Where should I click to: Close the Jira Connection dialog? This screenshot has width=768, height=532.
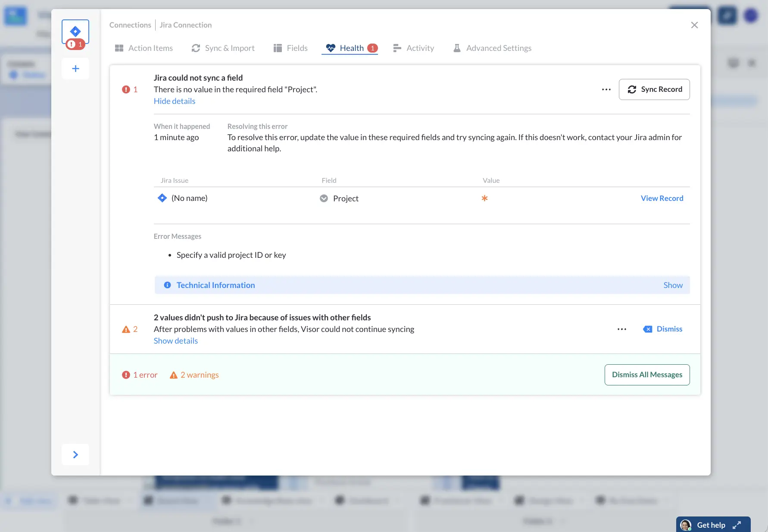[x=694, y=25]
